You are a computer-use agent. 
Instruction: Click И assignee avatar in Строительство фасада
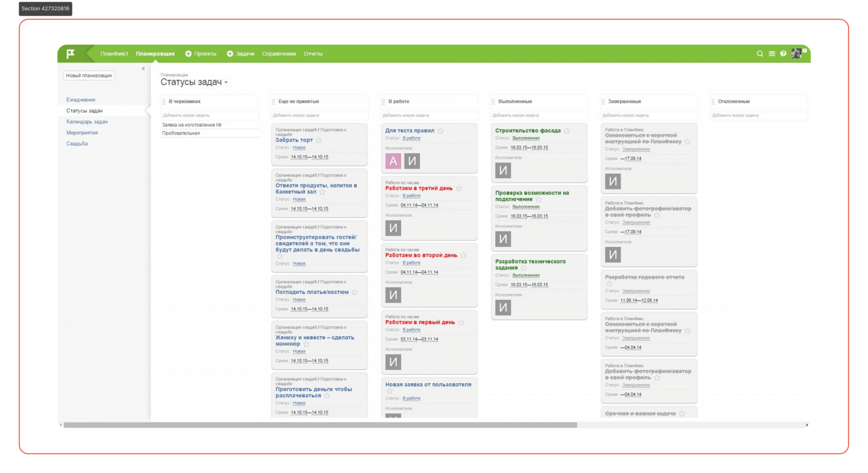503,170
